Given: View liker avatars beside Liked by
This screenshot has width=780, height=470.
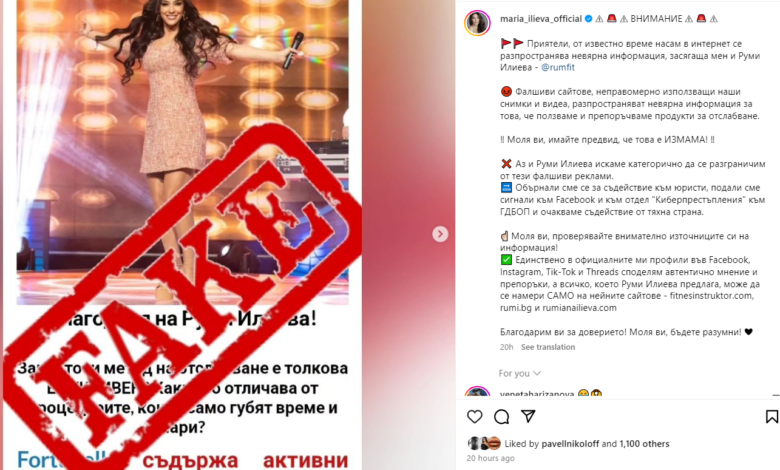Looking at the screenshot, I should tap(484, 443).
